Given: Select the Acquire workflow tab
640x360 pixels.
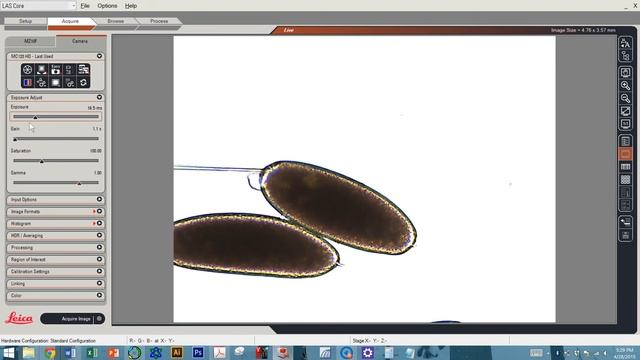Looking at the screenshot, I should (x=70, y=21).
